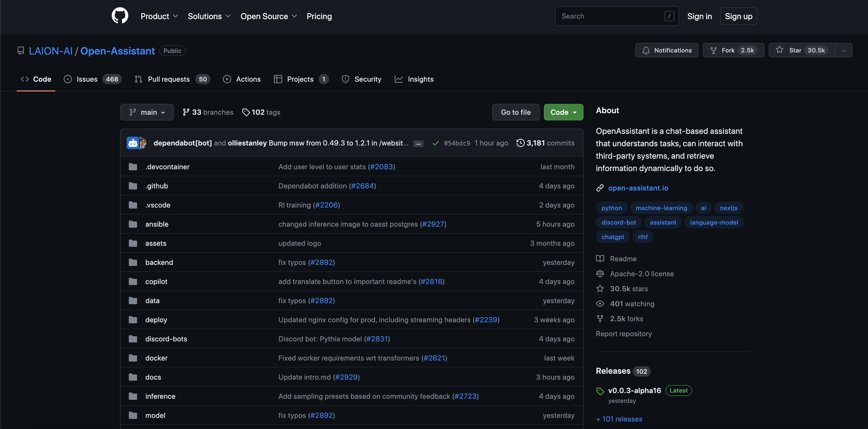Open commit hash 054bdc9
The width and height of the screenshot is (868, 429).
pos(457,143)
